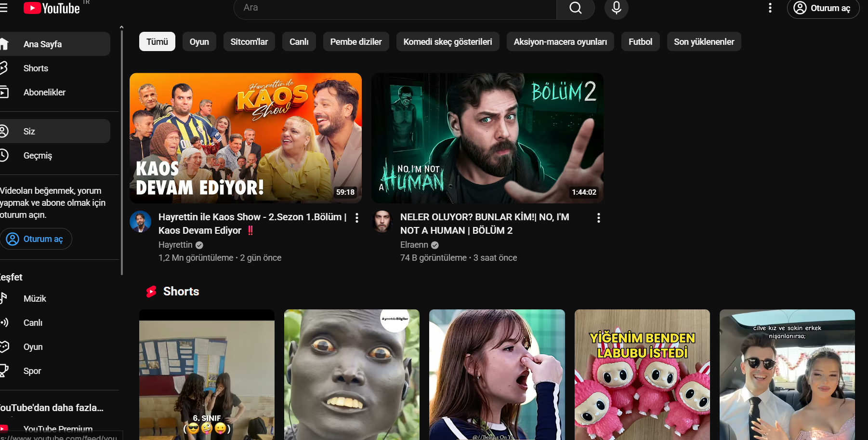868x440 pixels.
Task: Go to Shorts in sidebar
Action: tap(55, 68)
